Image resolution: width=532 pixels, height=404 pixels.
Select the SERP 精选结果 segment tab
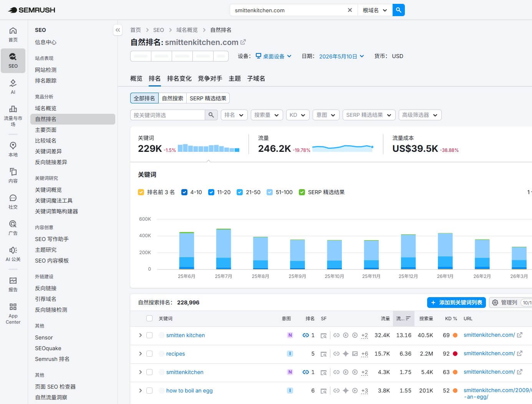(208, 98)
